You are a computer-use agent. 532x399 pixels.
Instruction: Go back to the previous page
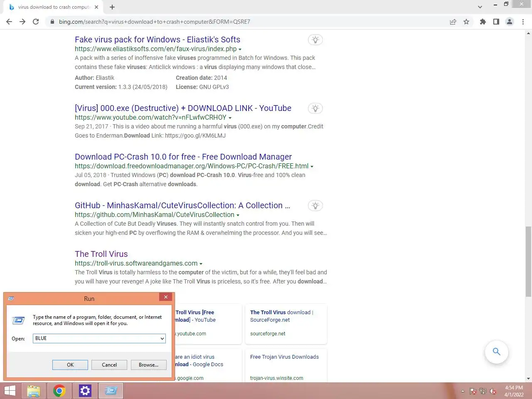coord(9,22)
